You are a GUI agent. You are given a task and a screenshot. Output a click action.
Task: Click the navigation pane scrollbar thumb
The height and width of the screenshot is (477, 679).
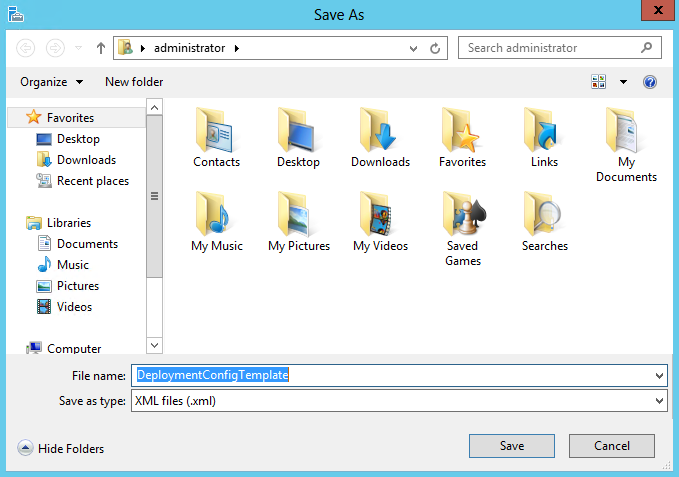tap(155, 196)
